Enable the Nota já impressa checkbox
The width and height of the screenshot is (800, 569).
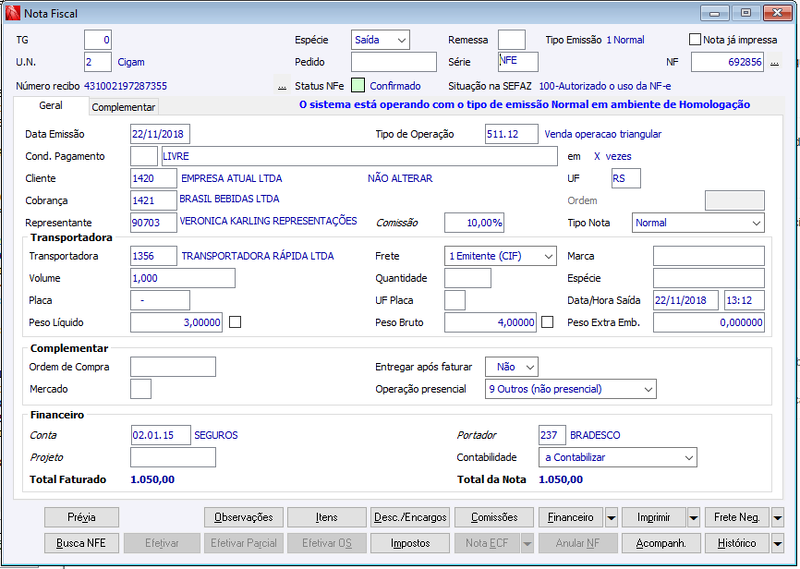[694, 39]
